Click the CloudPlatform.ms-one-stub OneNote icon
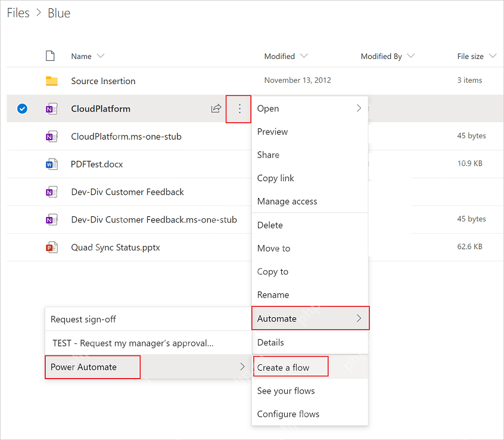The width and height of the screenshot is (504, 440). point(51,137)
